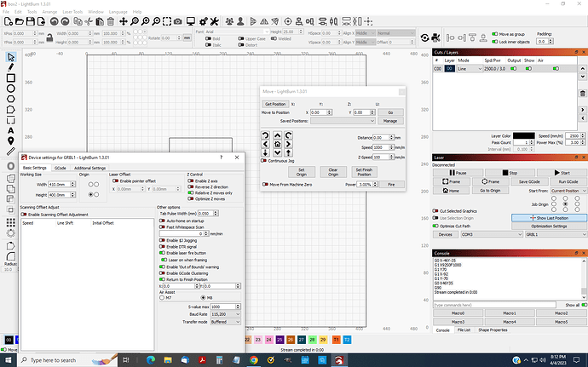Toggle Enable laser fire button
The image size is (588, 367).
(x=162, y=253)
